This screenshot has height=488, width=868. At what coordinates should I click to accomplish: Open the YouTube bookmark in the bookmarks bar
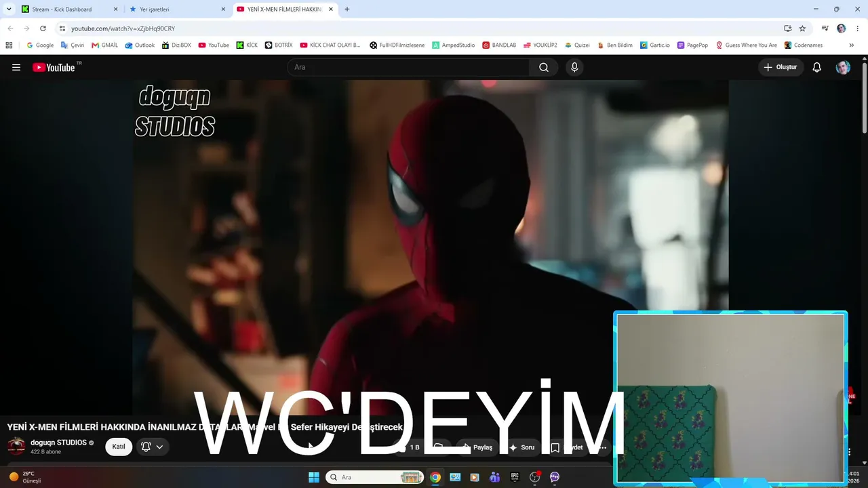(214, 45)
